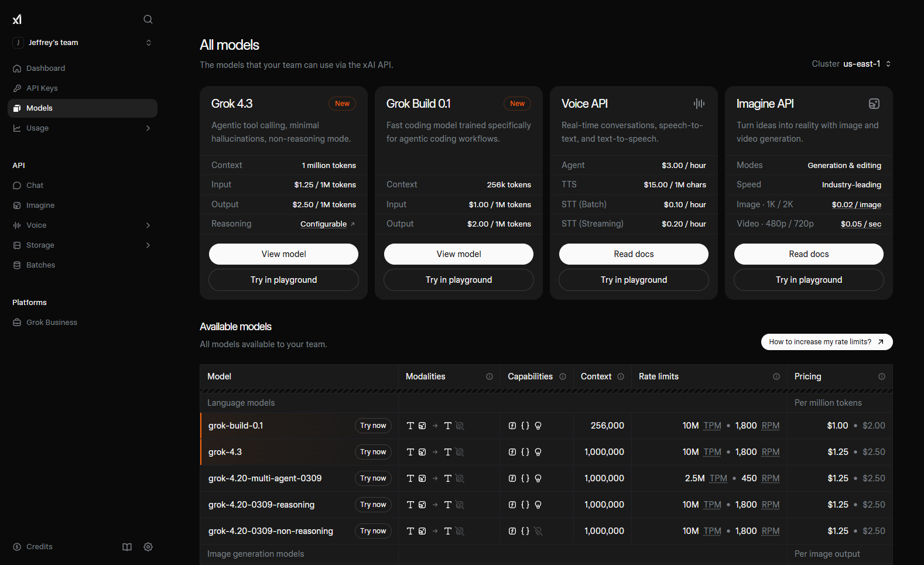Try Grok 4.3 in playground
This screenshot has width=924, height=565.
[x=283, y=280]
